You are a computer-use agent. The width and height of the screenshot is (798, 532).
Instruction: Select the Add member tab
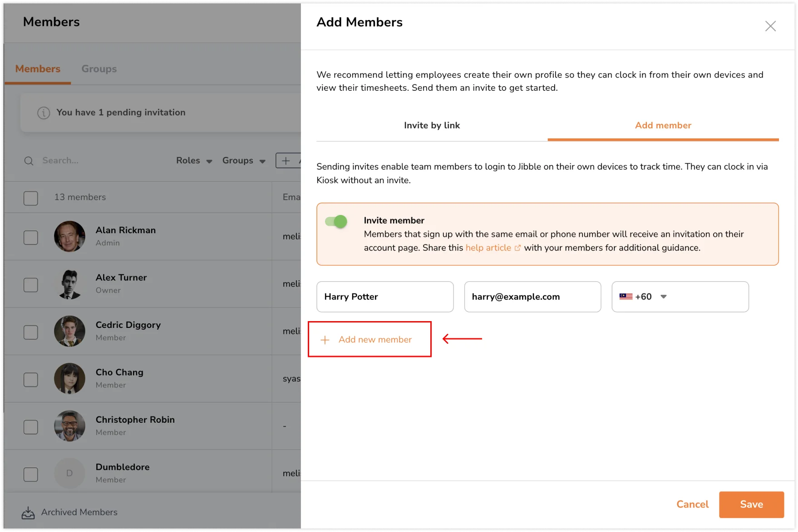coord(663,126)
